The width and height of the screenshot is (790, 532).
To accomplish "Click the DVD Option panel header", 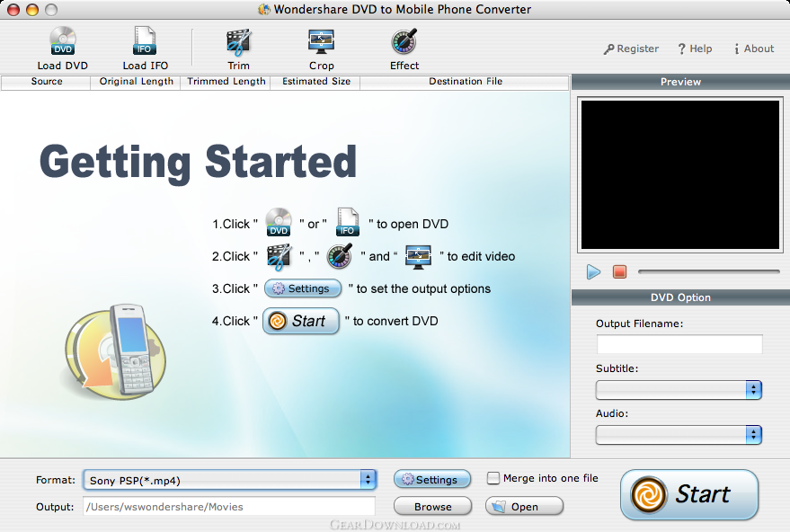I will 680,297.
